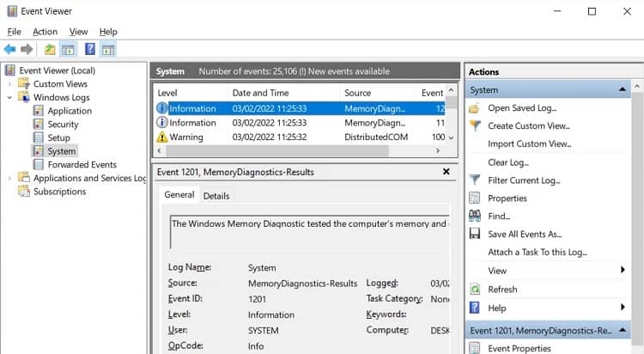
Task: Close the Event 1201 preview pane
Action: pos(446,172)
